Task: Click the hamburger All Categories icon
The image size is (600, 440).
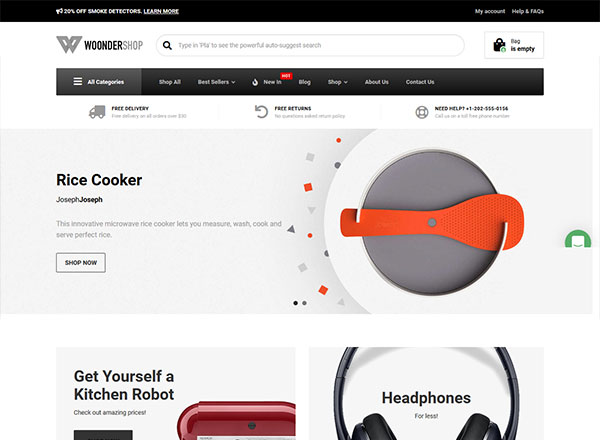Action: [x=78, y=81]
